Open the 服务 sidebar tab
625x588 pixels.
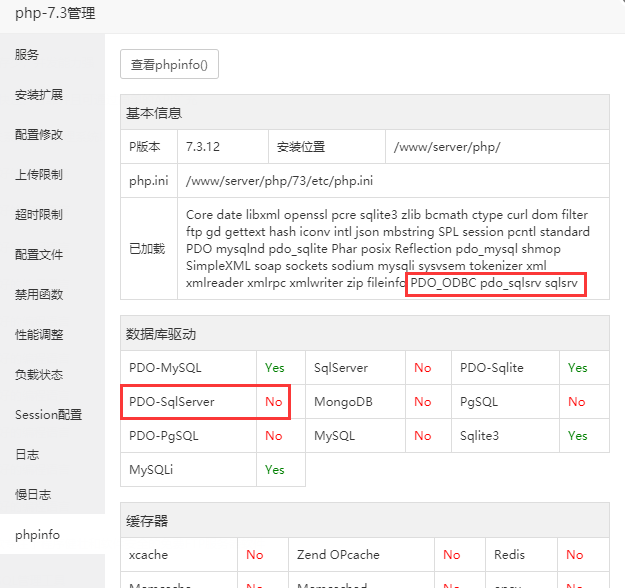(52, 54)
